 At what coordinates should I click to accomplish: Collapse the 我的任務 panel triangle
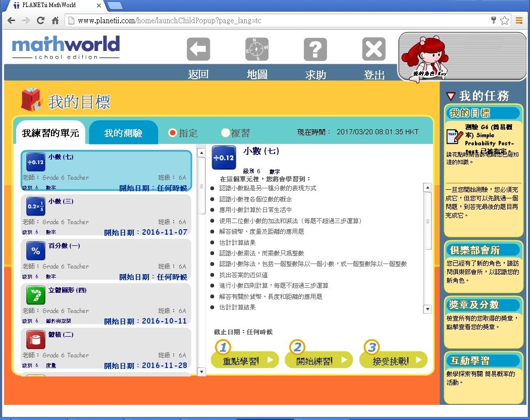[x=451, y=96]
